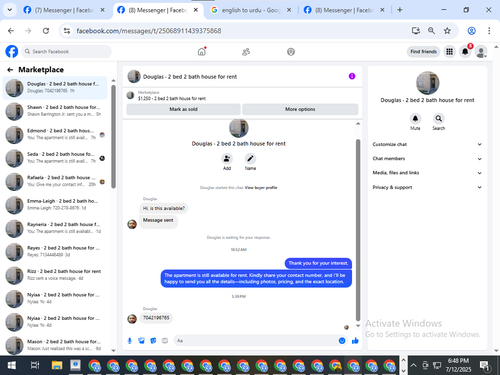
Task: Click the purple conversation info icon
Action: coord(352,76)
